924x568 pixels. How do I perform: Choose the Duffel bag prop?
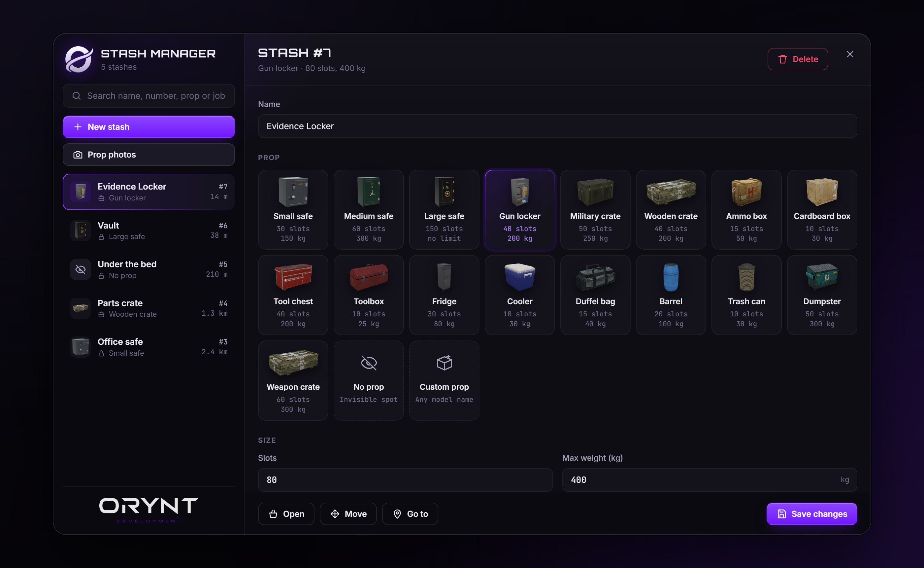595,295
